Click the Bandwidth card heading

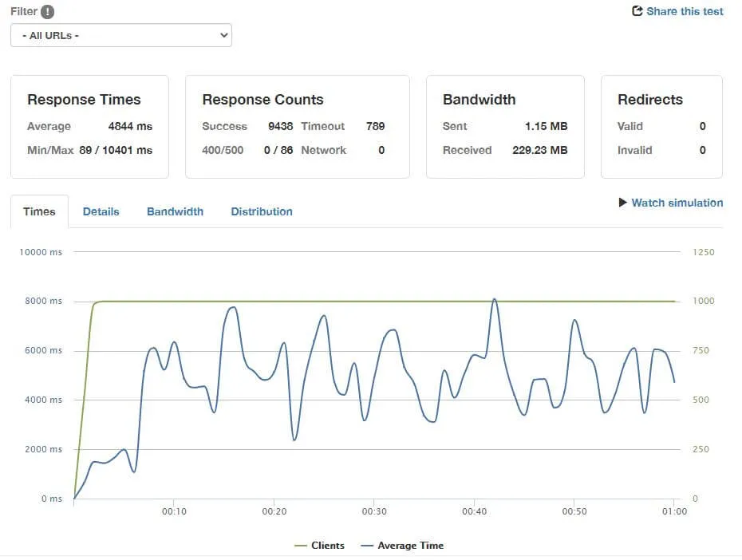[479, 100]
